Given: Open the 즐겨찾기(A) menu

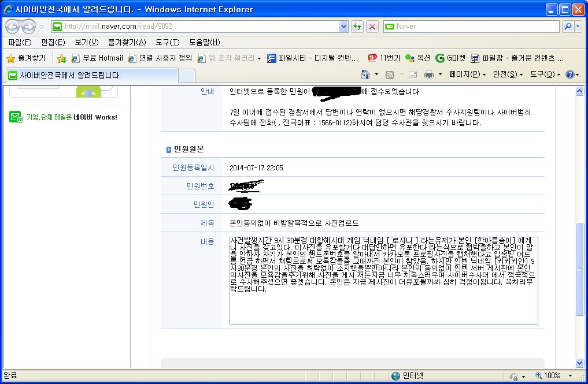Looking at the screenshot, I should click(x=127, y=43).
